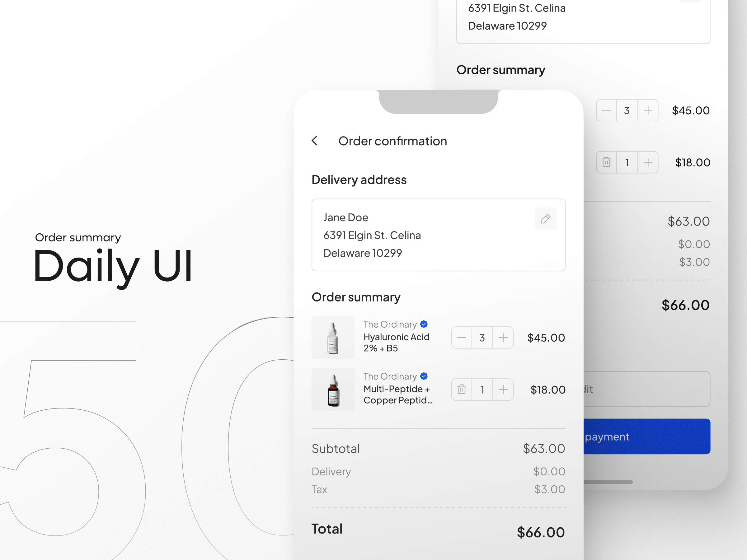The height and width of the screenshot is (560, 747).
Task: Select the quantity field showing 3
Action: click(482, 338)
